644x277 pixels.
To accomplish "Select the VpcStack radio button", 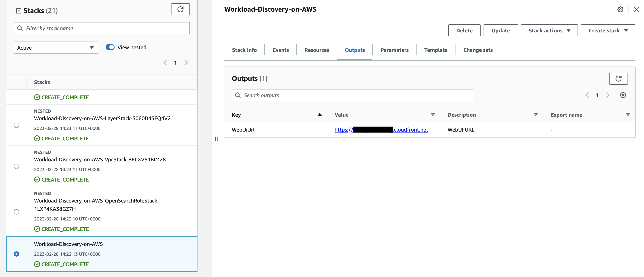I will pos(16,167).
